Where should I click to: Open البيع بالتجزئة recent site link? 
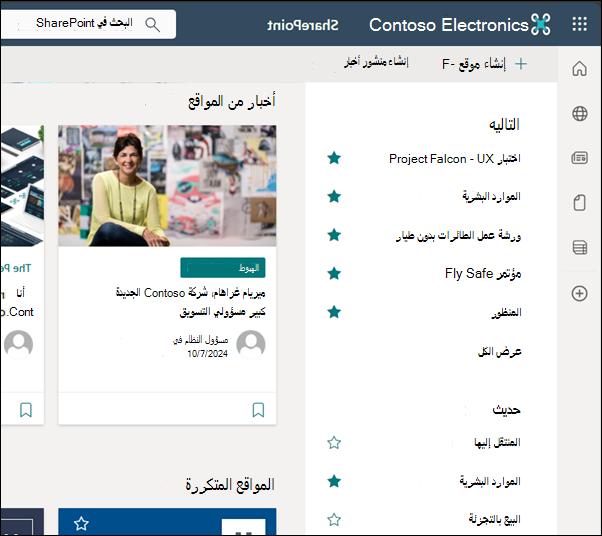pyautogui.click(x=494, y=519)
